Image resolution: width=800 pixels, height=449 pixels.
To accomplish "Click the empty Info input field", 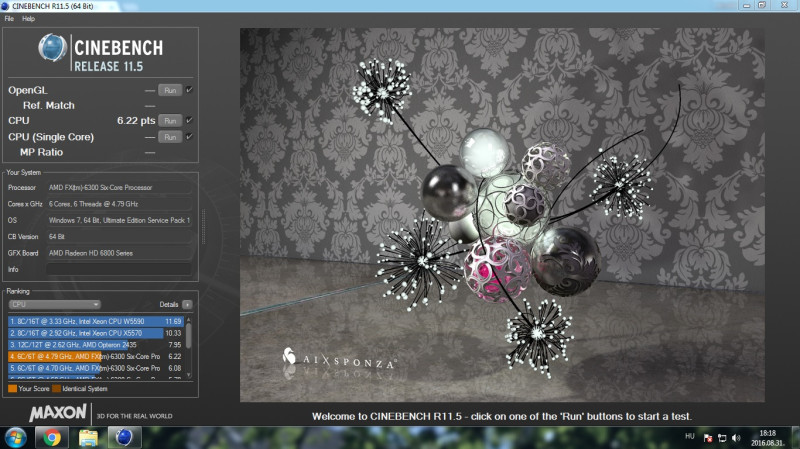I will [x=119, y=269].
